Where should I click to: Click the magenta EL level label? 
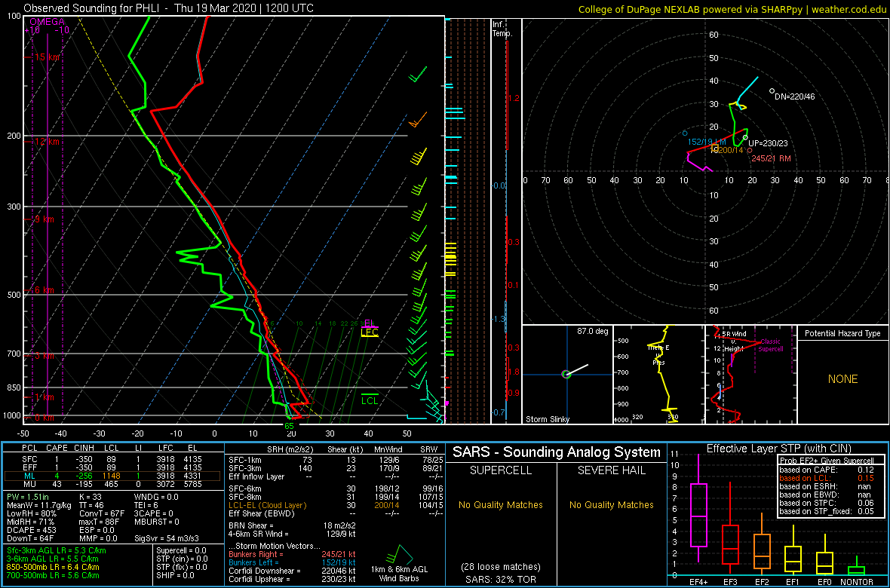coord(370,323)
